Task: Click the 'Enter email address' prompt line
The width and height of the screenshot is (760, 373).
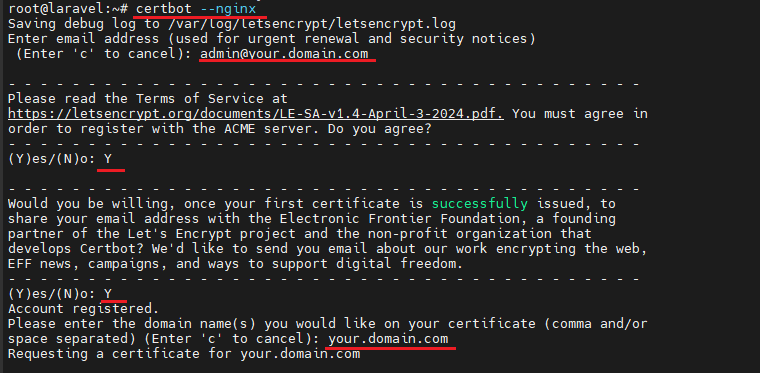Action: pyautogui.click(x=272, y=39)
